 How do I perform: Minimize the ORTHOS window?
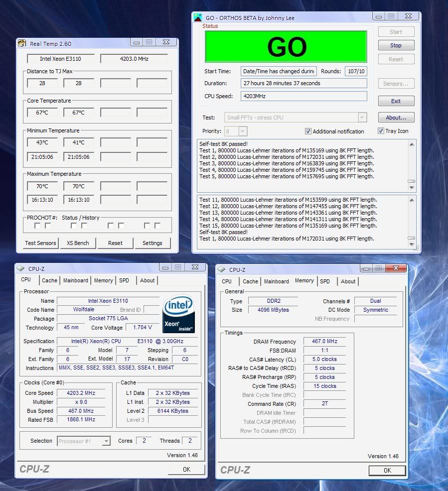tap(378, 16)
